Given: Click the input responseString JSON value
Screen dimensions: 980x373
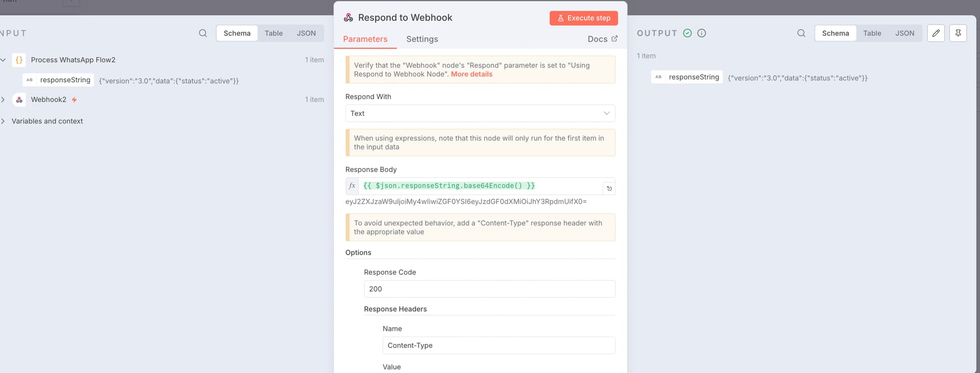Looking at the screenshot, I should tap(169, 81).
